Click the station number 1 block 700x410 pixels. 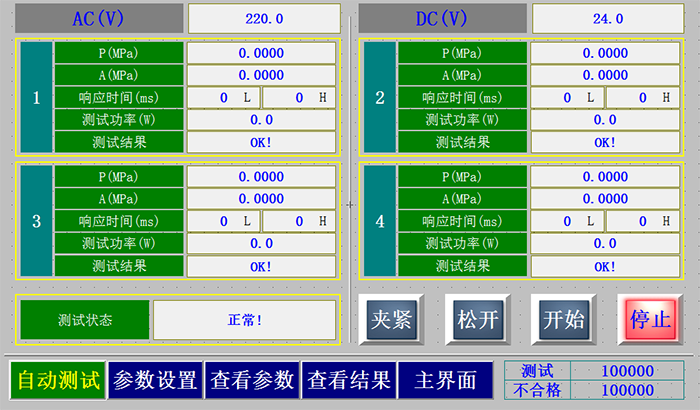point(36,97)
